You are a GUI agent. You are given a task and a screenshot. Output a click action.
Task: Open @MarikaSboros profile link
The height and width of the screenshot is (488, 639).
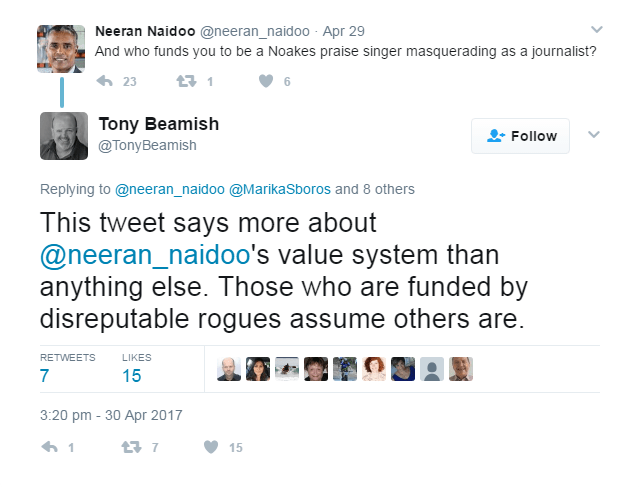pyautogui.click(x=282, y=189)
